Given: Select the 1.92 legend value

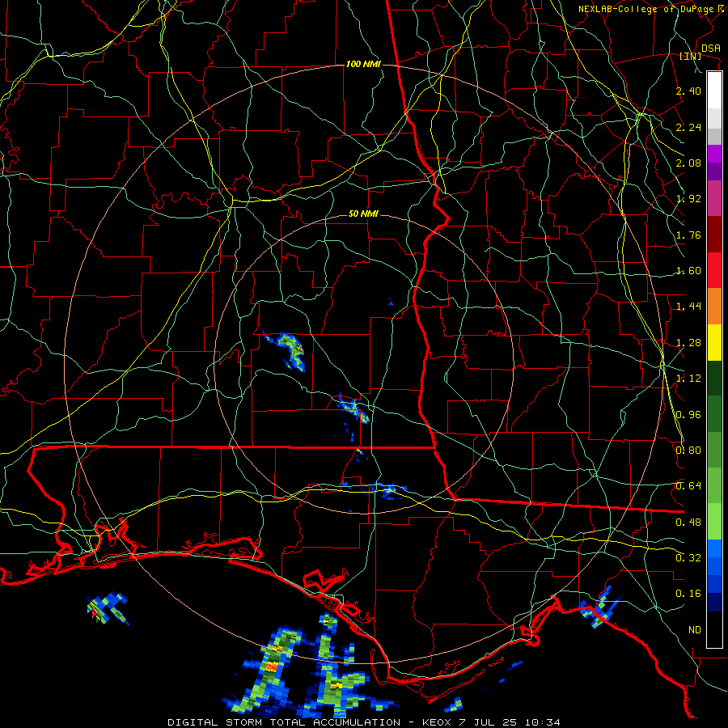Looking at the screenshot, I should pyautogui.click(x=688, y=199).
